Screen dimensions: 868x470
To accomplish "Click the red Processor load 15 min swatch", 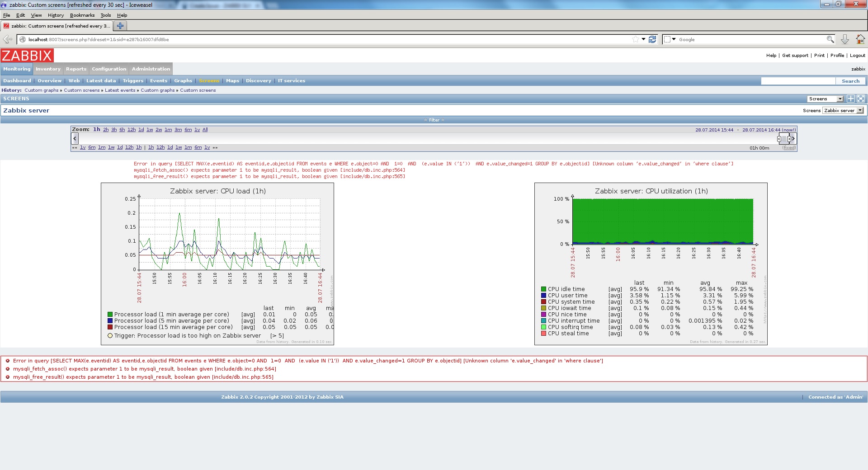I will (x=110, y=327).
